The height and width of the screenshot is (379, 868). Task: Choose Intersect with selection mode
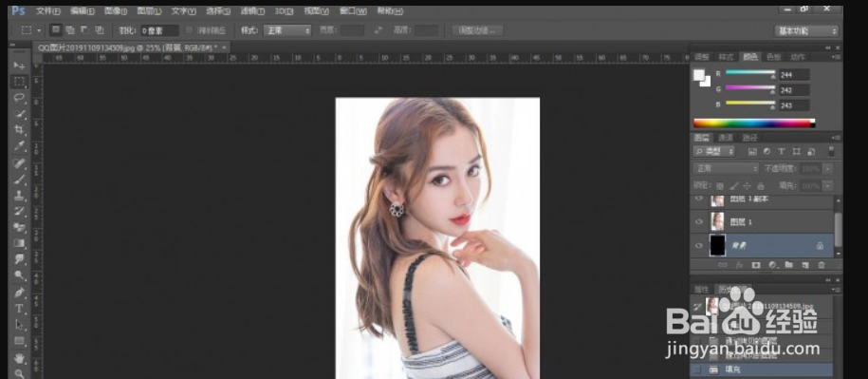[99, 30]
